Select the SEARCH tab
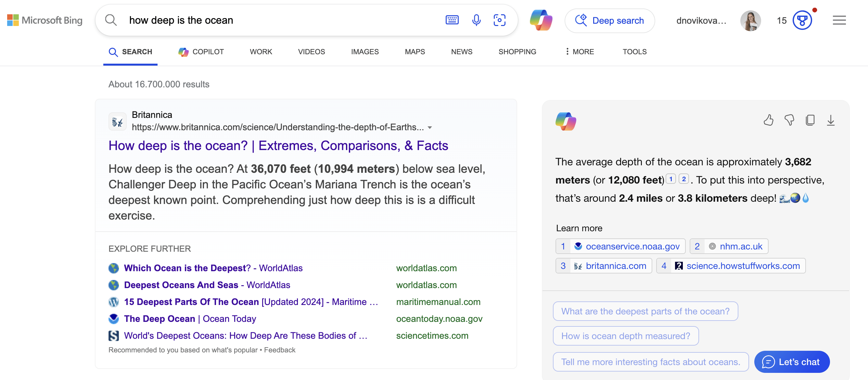Screen dimensions: 868x380 pyautogui.click(x=130, y=52)
